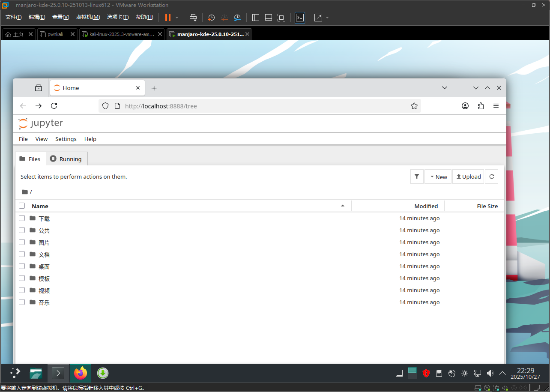Open the 图片 folder link
This screenshot has width=550, height=392.
[44, 242]
